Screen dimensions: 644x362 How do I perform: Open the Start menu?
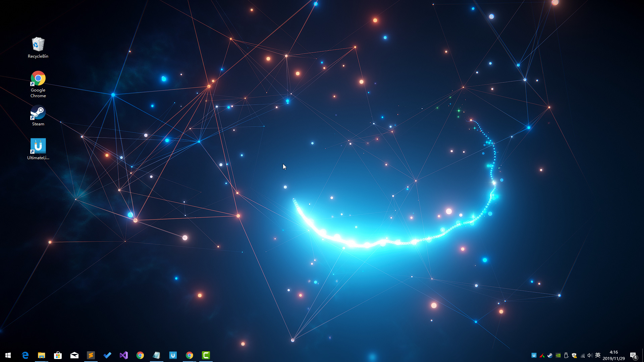(7, 355)
